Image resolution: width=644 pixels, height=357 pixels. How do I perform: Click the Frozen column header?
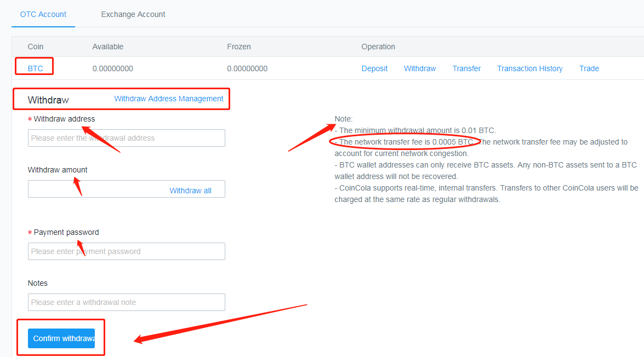click(239, 47)
